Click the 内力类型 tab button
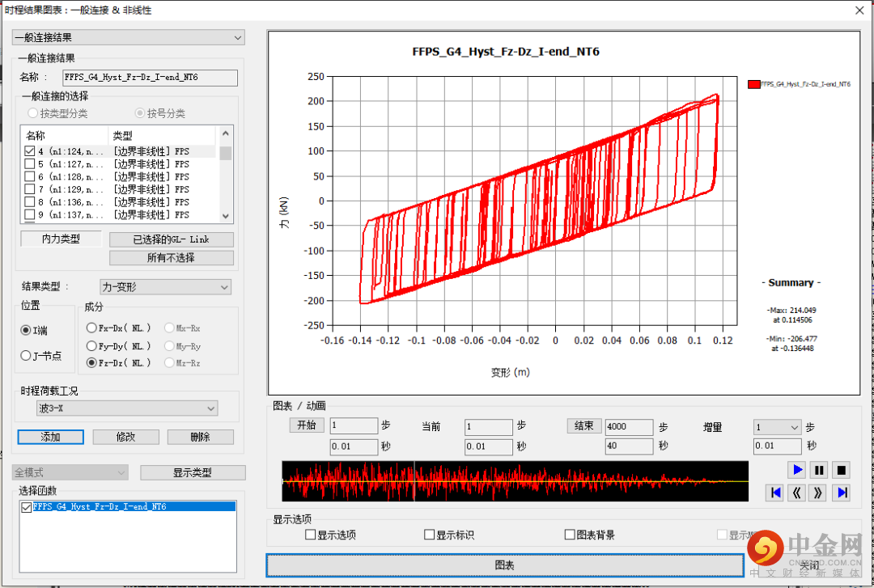Image resolution: width=874 pixels, height=588 pixels. pyautogui.click(x=62, y=239)
